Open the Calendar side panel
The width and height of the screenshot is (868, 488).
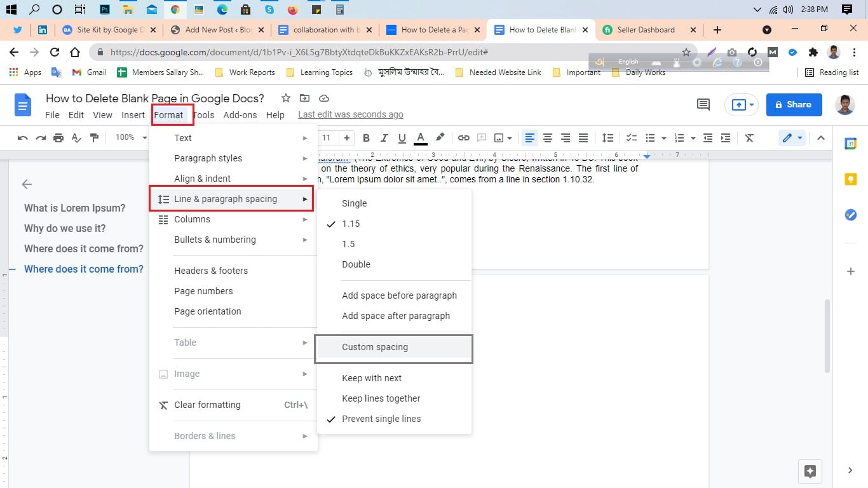tap(851, 143)
